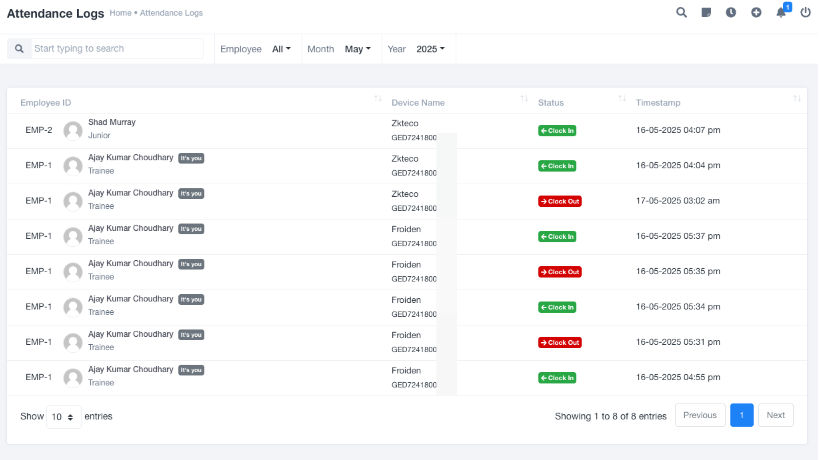
Task: Open the notifications bell
Action: click(781, 13)
